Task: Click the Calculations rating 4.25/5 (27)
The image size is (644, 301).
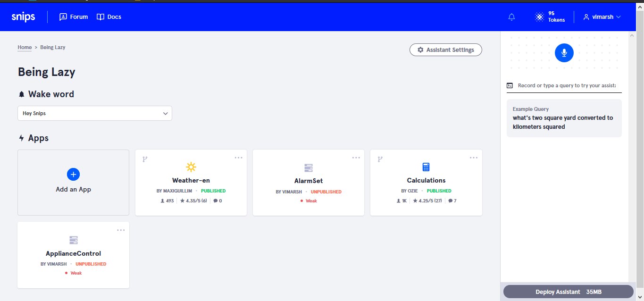Action: click(428, 201)
